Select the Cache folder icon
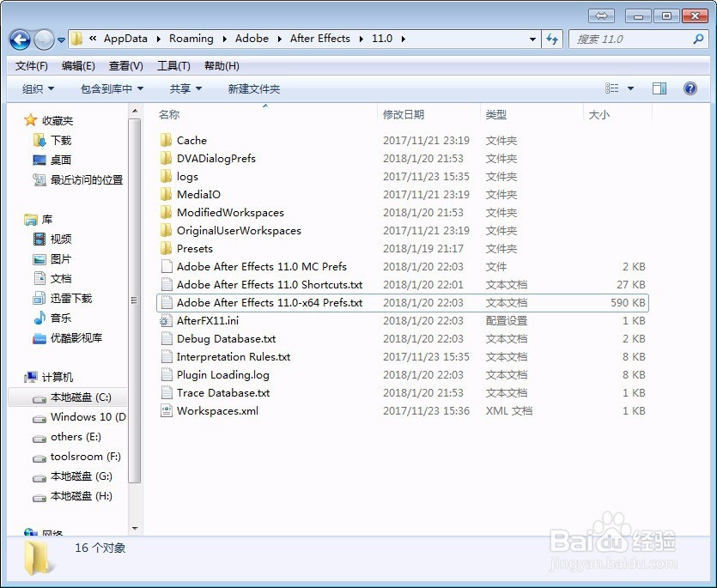Image resolution: width=717 pixels, height=588 pixels. click(166, 140)
